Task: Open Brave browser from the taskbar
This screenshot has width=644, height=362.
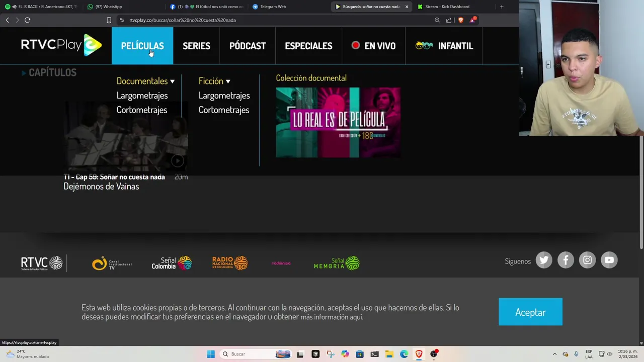Action: point(419,354)
